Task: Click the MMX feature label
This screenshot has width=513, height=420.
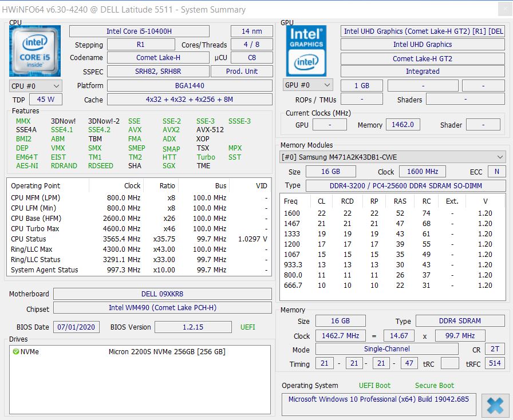Action: (x=23, y=121)
